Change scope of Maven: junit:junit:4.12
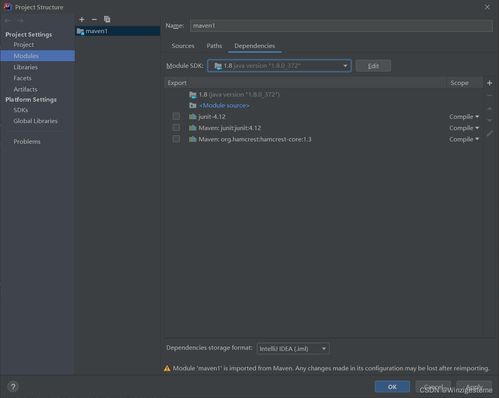 (464, 128)
